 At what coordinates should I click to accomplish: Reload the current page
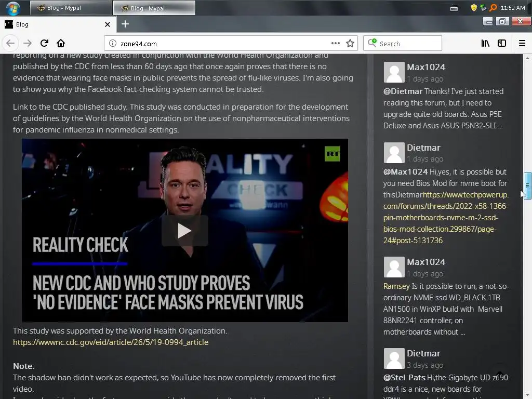click(x=45, y=44)
